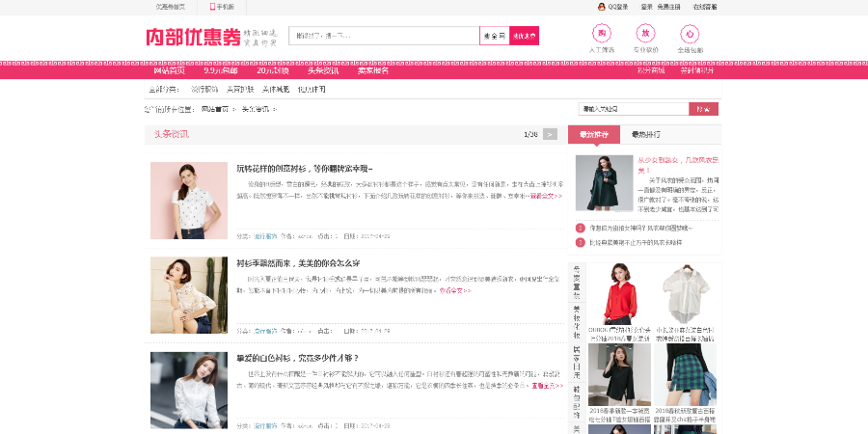Screen dimensions: 868x434
Task: Open 9.9元包邮 in pink navigation bar
Action: [x=220, y=70]
